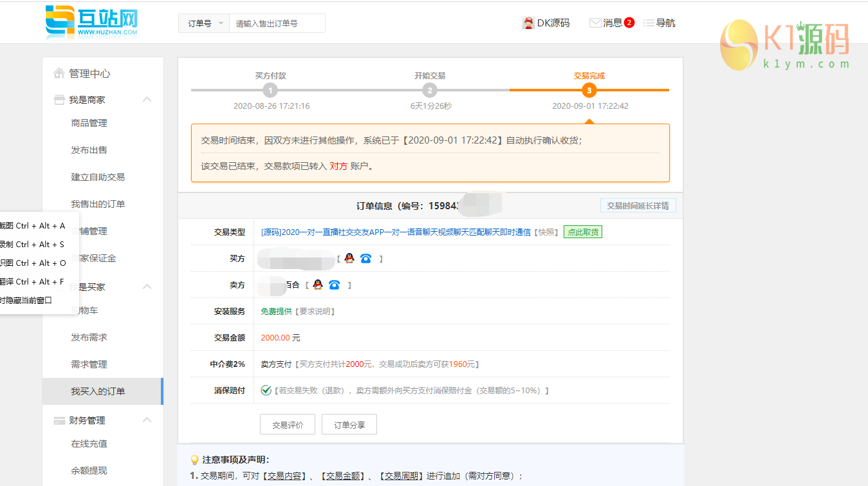The width and height of the screenshot is (868, 486).
Task: Open 商品管理 in the sidebar
Action: 89,123
